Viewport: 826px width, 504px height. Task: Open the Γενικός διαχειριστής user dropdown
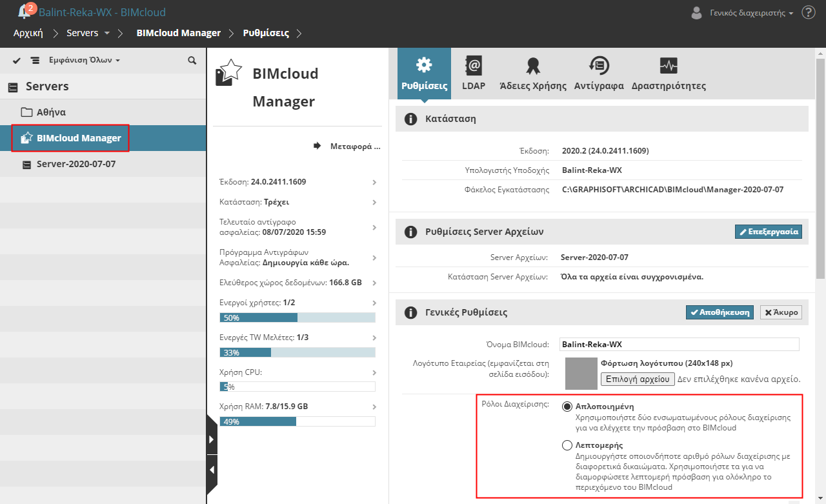(751, 13)
